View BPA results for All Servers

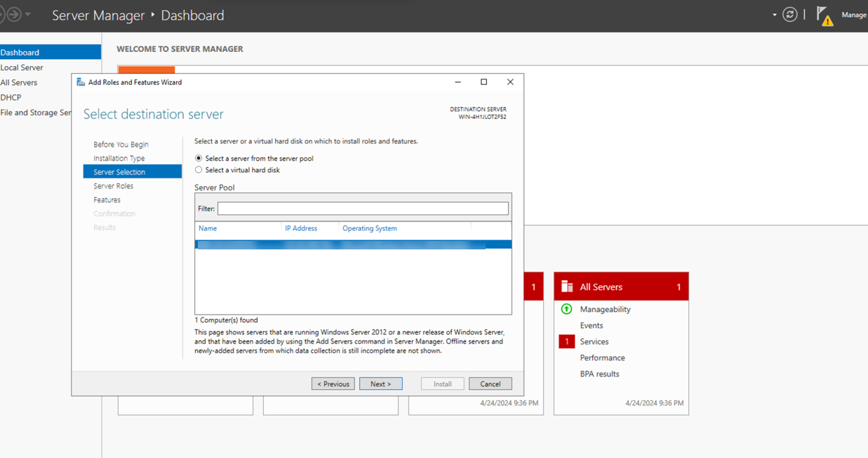pos(598,374)
